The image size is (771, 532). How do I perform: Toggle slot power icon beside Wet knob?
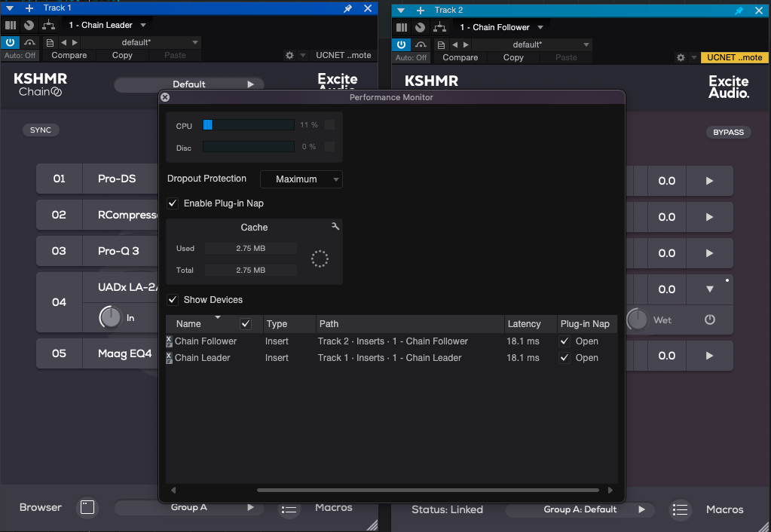[x=709, y=320]
